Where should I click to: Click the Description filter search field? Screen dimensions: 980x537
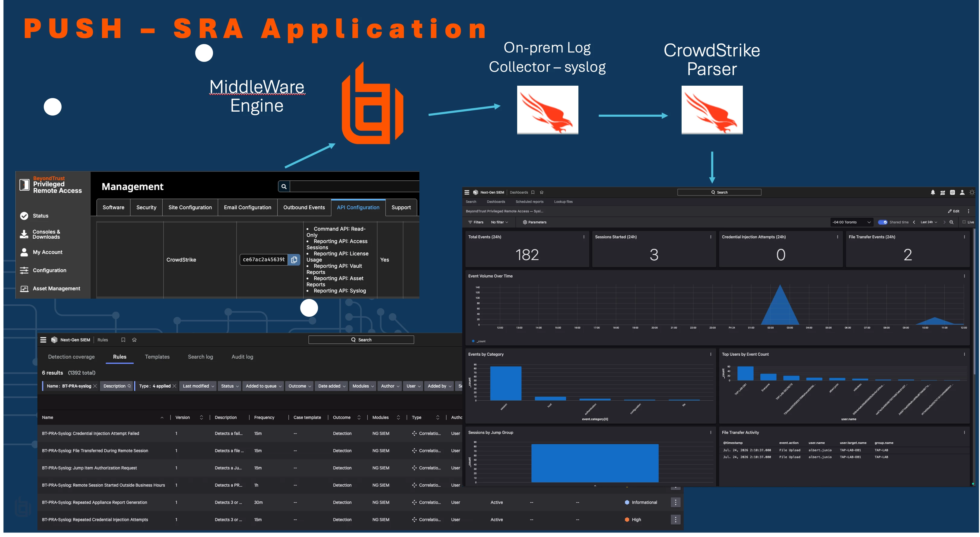click(x=117, y=386)
